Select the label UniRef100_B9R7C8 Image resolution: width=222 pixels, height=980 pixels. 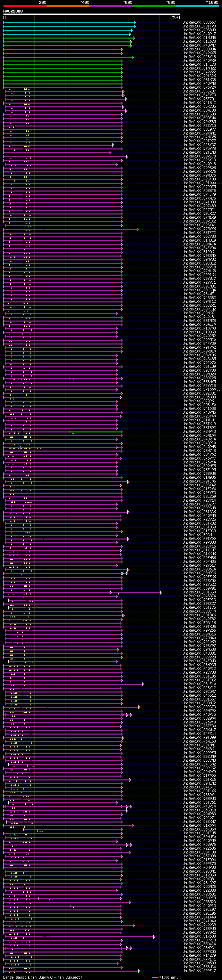pyautogui.click(x=199, y=156)
